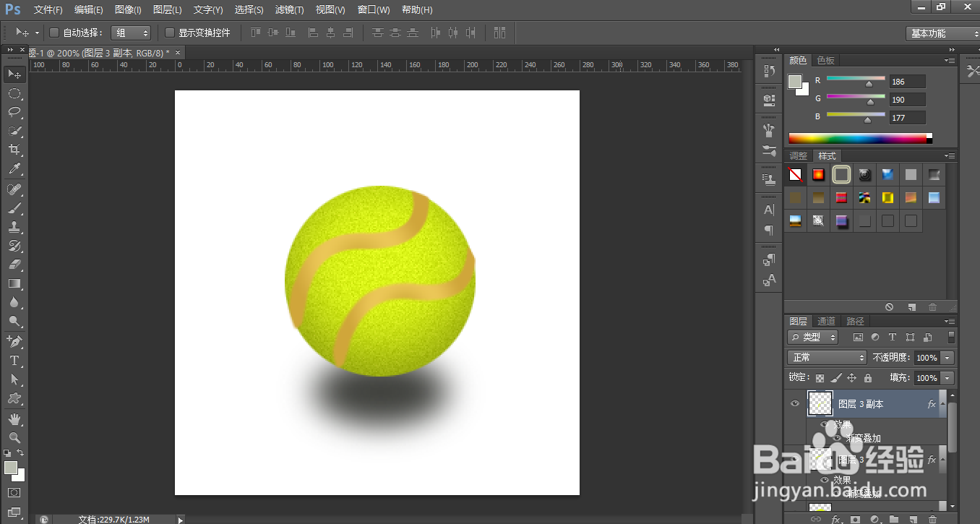
Task: Select the Brush tool
Action: (14, 208)
